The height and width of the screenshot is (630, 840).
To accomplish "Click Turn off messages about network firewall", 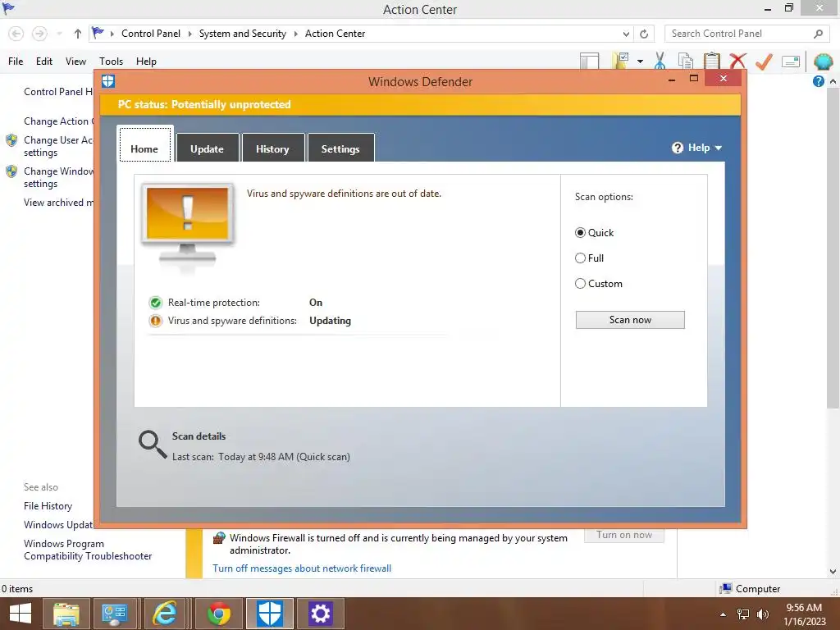I will pos(302,568).
